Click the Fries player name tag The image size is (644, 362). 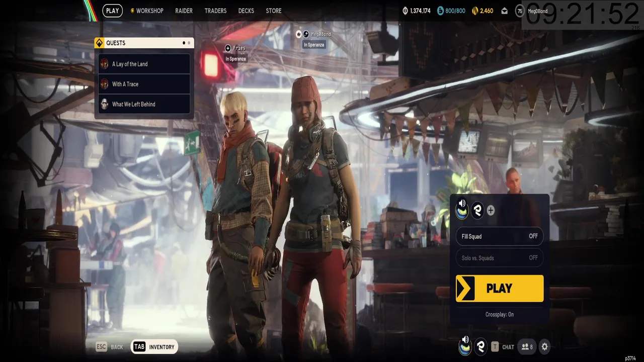(239, 48)
